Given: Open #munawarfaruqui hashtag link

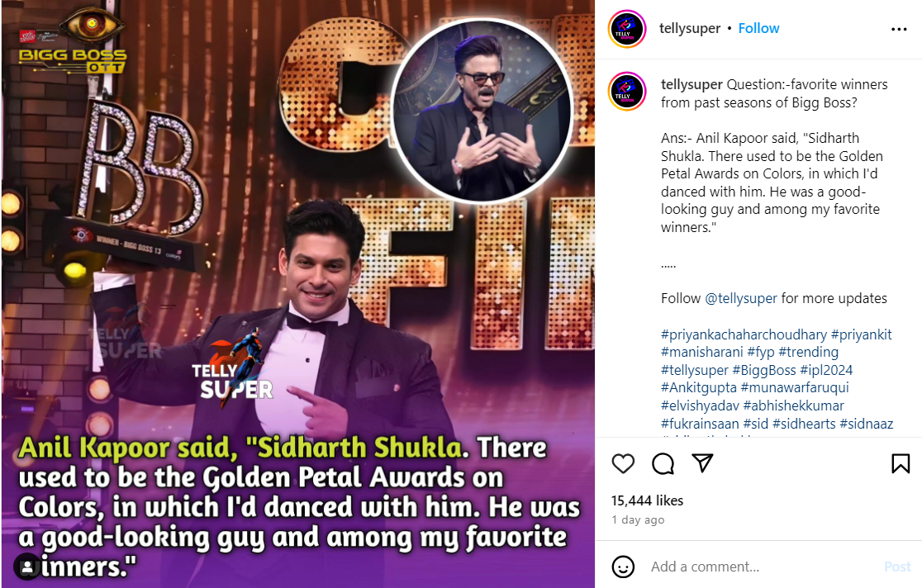Looking at the screenshot, I should pos(795,387).
